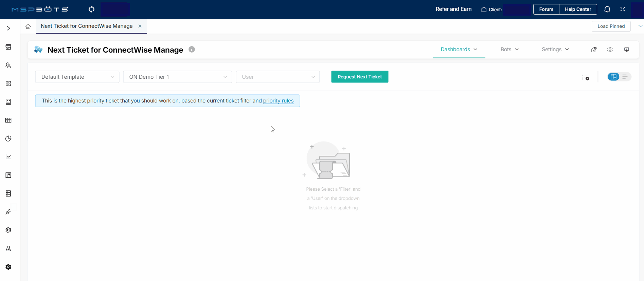
Task: Click the refresh sync icon in the header
Action: 91,9
